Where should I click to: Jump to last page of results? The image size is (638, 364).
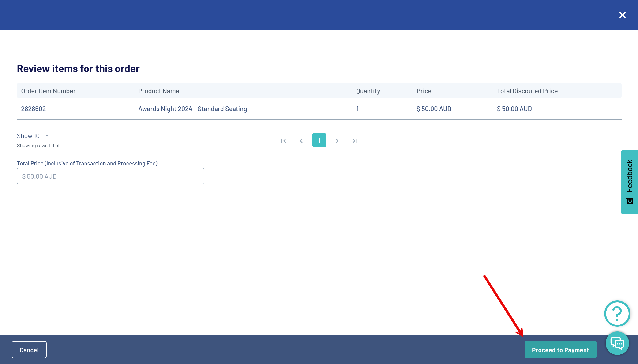coord(354,141)
